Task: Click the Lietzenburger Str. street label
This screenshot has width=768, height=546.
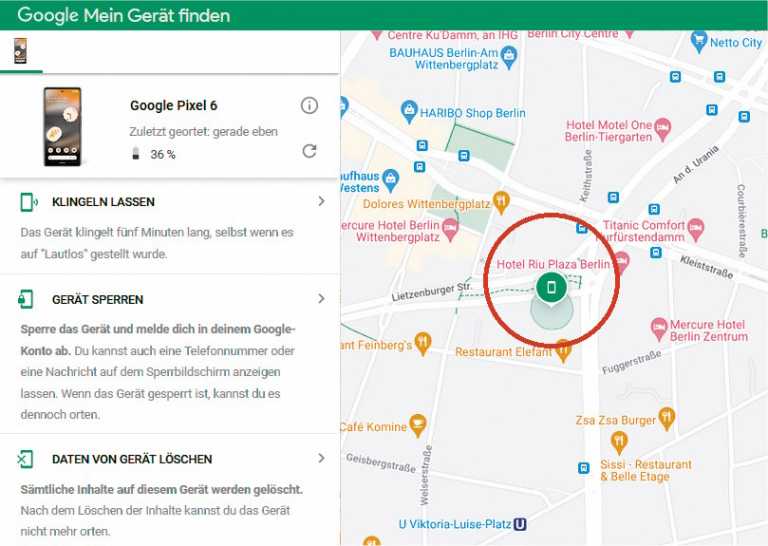Action: [x=432, y=291]
